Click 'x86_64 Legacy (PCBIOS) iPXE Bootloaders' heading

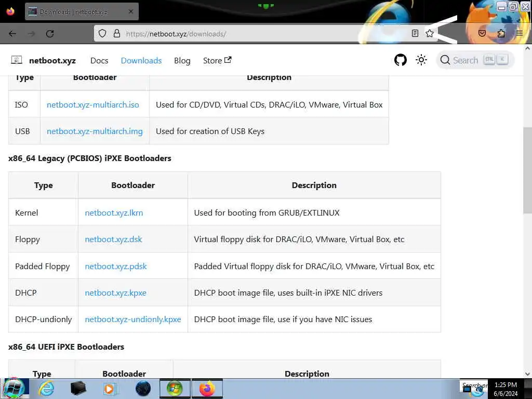coord(89,158)
